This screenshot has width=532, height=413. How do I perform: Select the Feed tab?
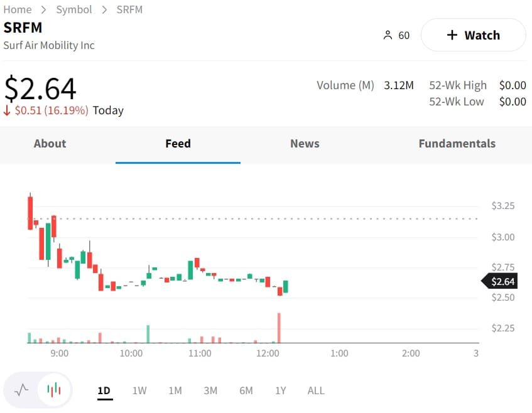[x=178, y=144]
